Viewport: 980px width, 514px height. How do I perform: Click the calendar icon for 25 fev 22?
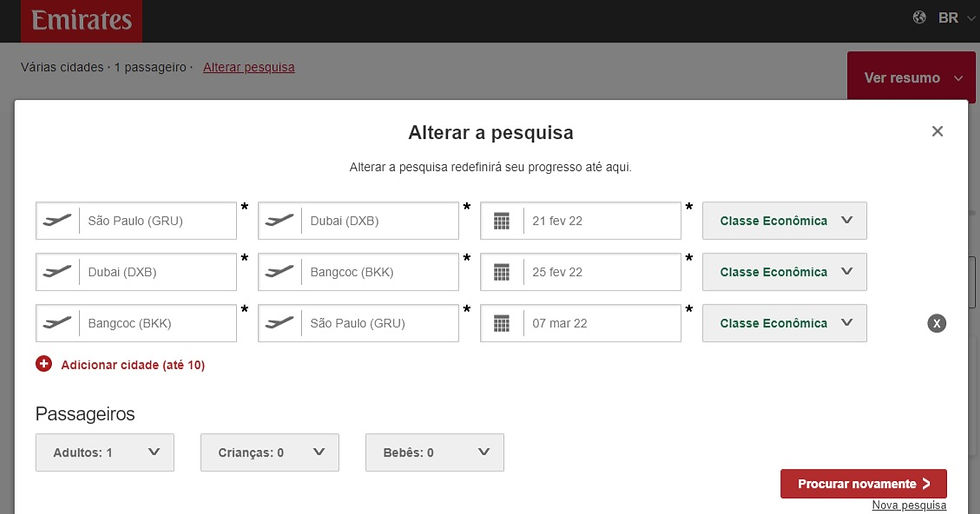[502, 272]
